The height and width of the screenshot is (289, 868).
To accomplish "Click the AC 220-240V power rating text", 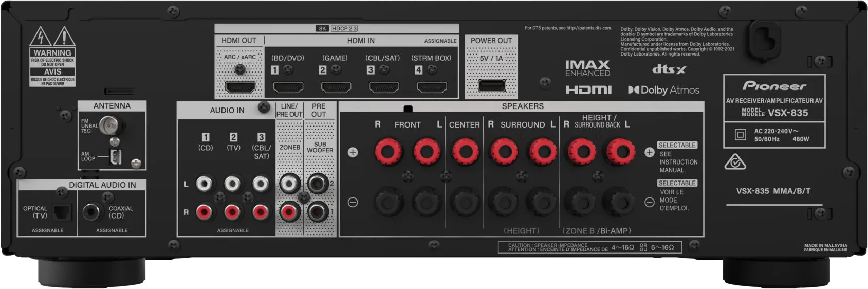I will [776, 131].
